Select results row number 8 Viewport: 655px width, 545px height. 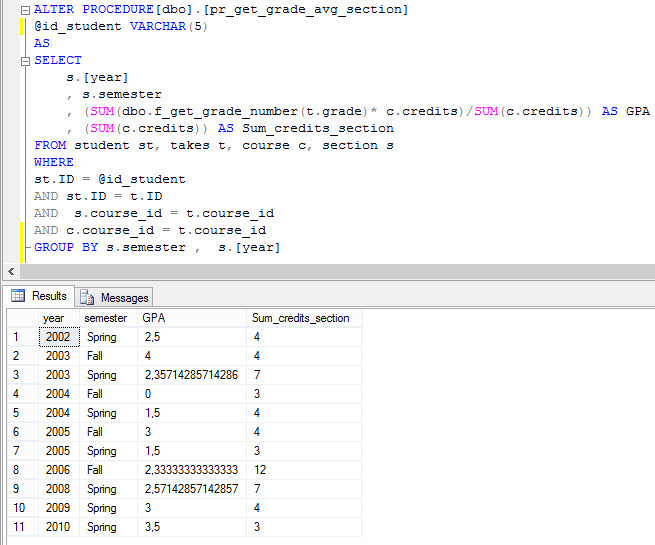[23, 470]
